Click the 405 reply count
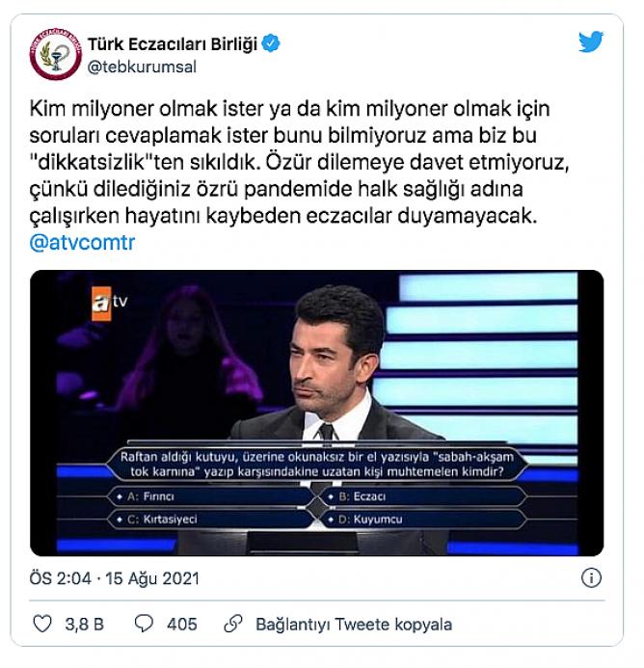The width and height of the screenshot is (644, 668). (182, 624)
